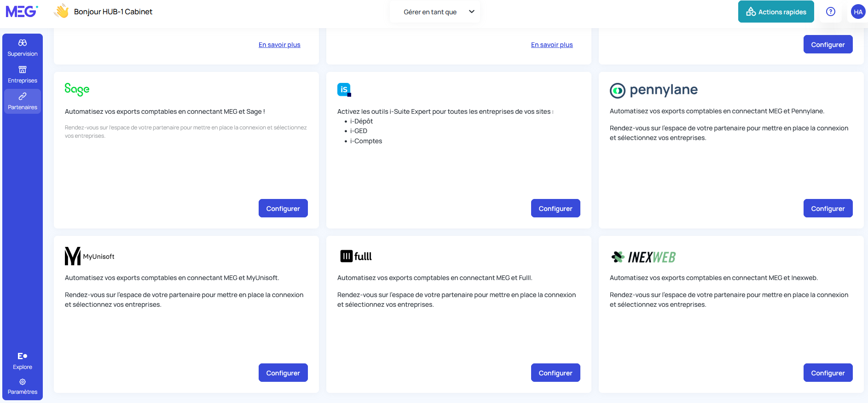Click the first "En savoir plus" link

[279, 45]
